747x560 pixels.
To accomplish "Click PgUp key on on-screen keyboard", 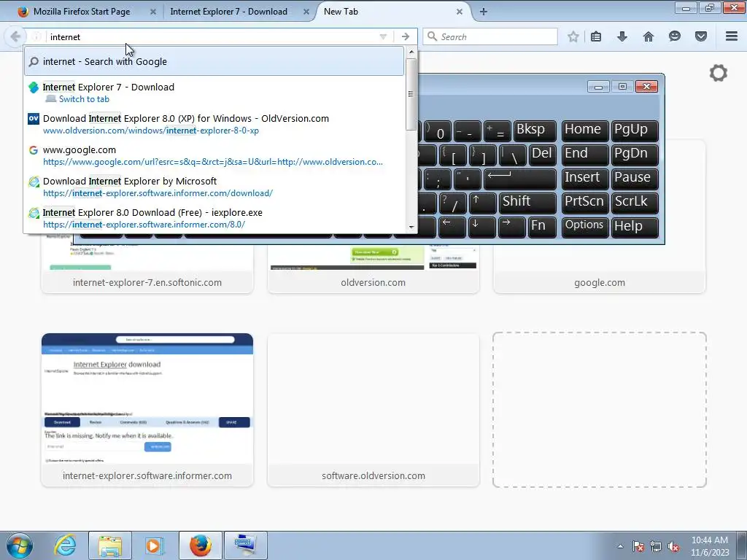I will [635, 131].
